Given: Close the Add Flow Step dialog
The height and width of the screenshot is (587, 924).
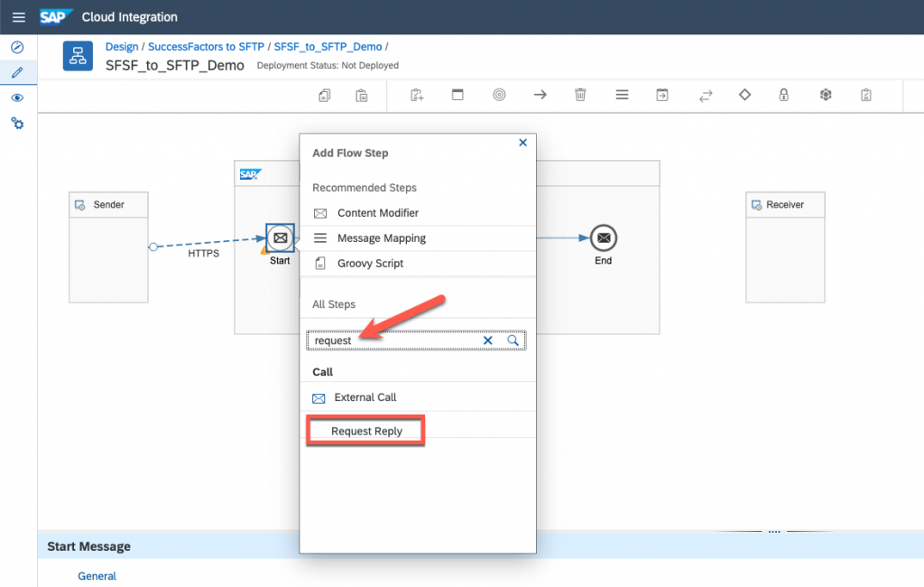Looking at the screenshot, I should [522, 143].
